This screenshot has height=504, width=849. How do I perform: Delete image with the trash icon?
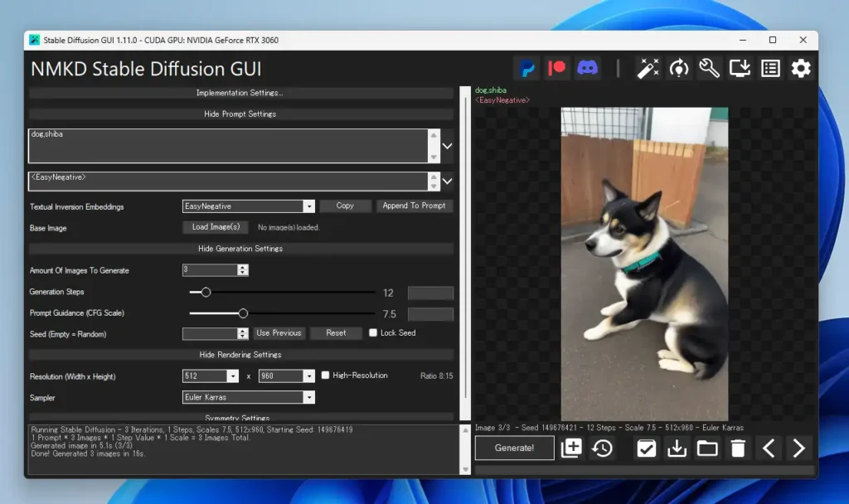point(738,448)
